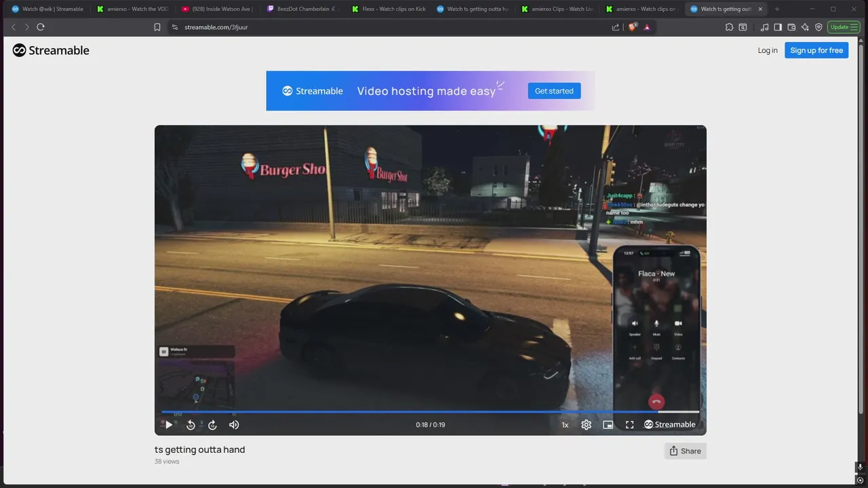Click the 38 views text
This screenshot has width=868, height=488.
167,462
